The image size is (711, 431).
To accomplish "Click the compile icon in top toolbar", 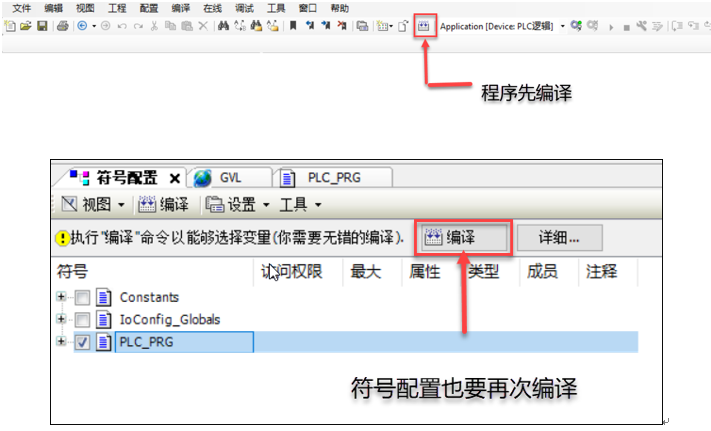I will 424,25.
